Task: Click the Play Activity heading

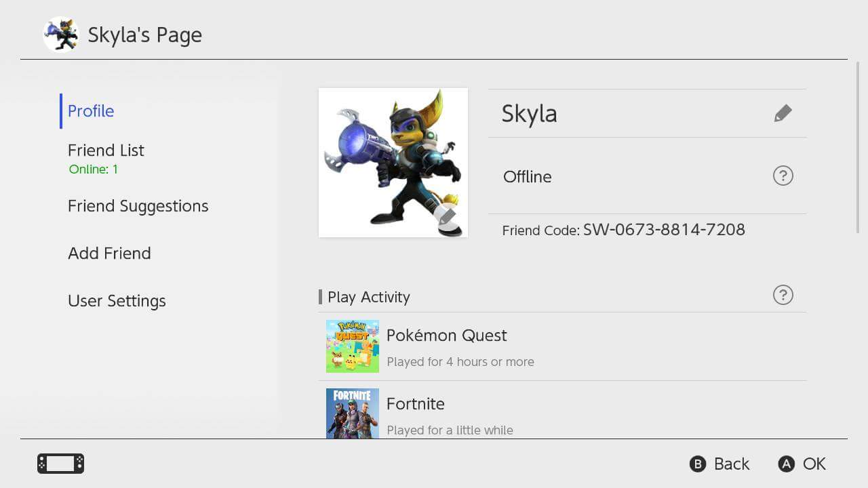Action: [369, 298]
